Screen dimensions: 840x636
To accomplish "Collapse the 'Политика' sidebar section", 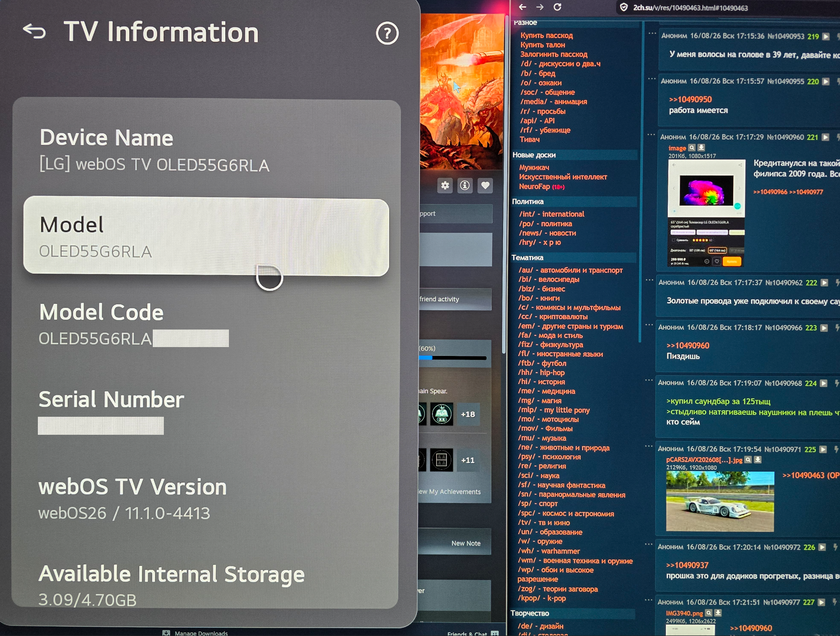I will point(574,202).
